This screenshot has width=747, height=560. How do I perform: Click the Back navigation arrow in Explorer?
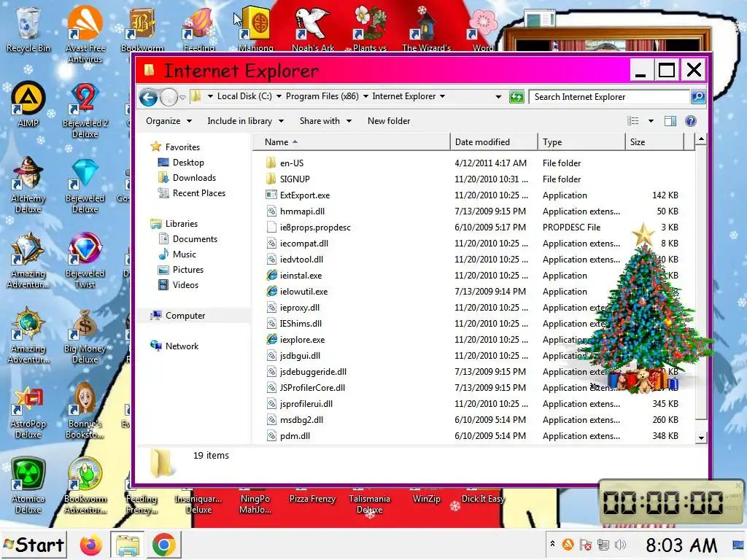[148, 98]
